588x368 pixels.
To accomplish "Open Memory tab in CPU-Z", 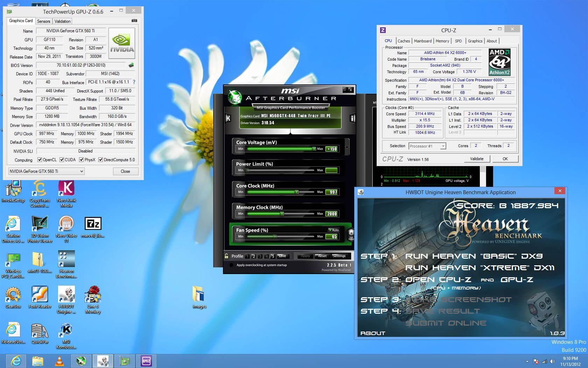I will click(442, 41).
